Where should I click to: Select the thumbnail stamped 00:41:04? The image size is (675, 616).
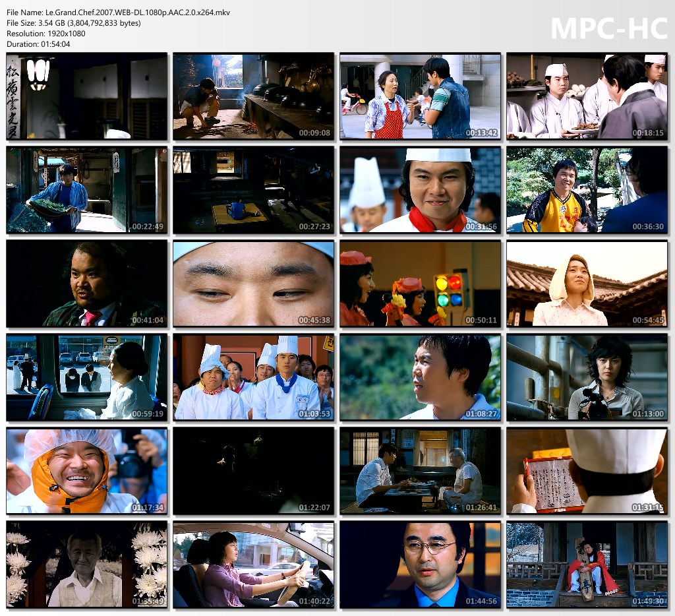click(x=87, y=284)
